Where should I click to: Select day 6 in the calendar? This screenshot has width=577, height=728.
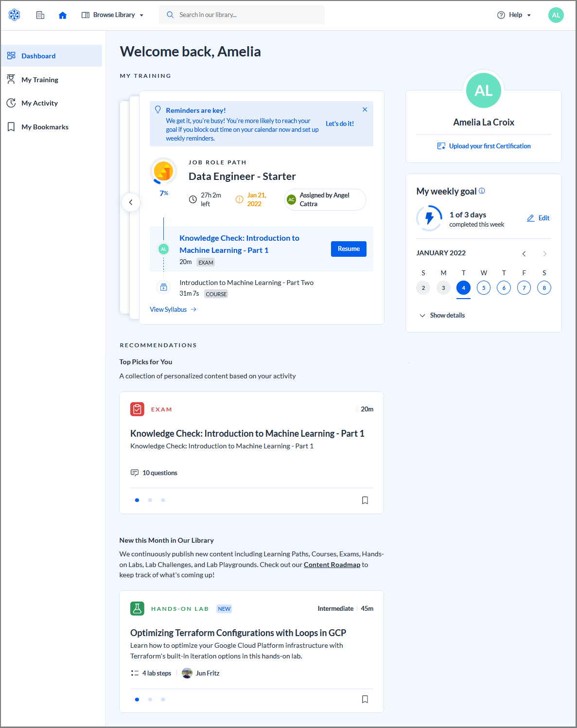(x=504, y=288)
